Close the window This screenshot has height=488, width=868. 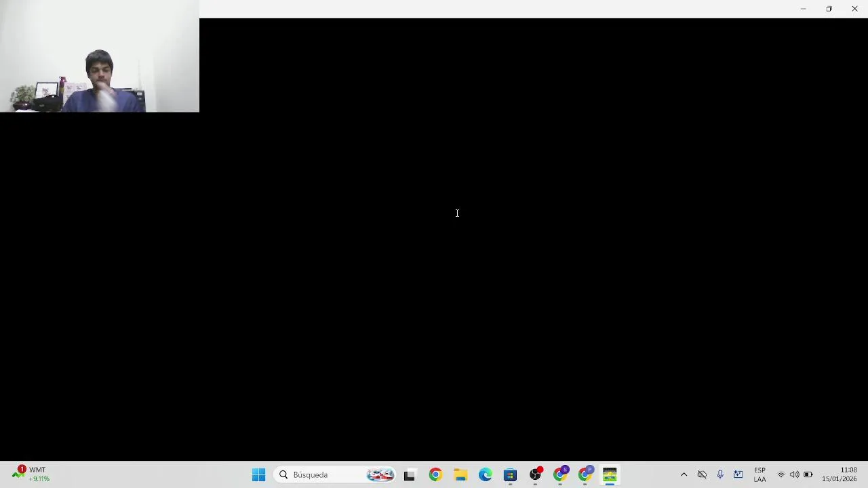pyautogui.click(x=854, y=9)
